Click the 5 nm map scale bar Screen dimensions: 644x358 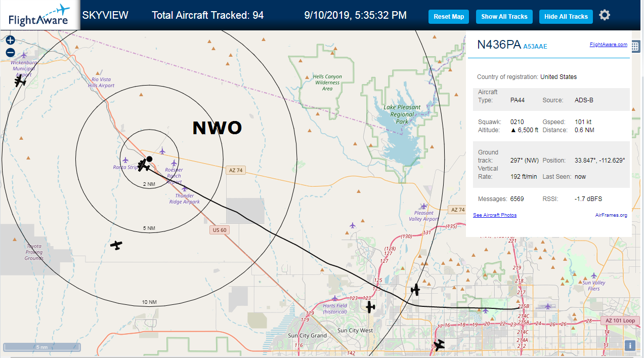pyautogui.click(x=41, y=347)
